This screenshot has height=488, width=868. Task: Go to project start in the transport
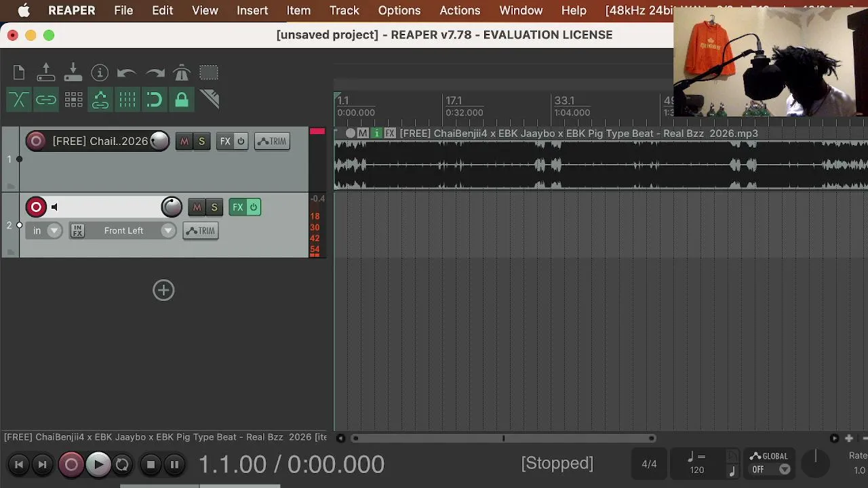(x=19, y=464)
